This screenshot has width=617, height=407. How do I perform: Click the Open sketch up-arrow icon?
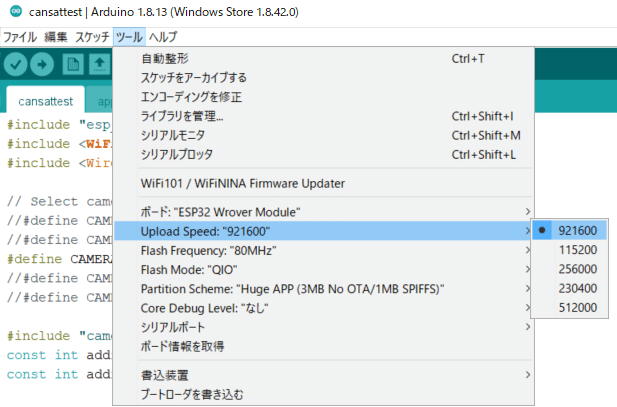[99, 65]
